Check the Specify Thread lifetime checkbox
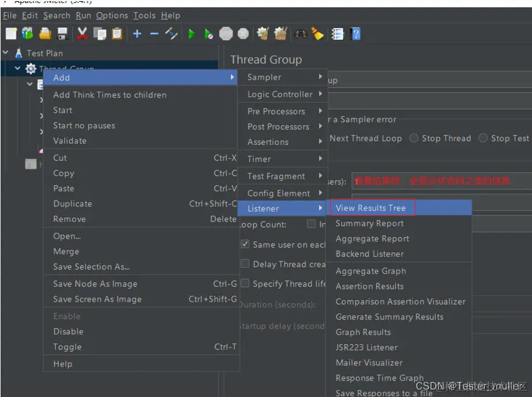This screenshot has height=397, width=532. (x=245, y=283)
